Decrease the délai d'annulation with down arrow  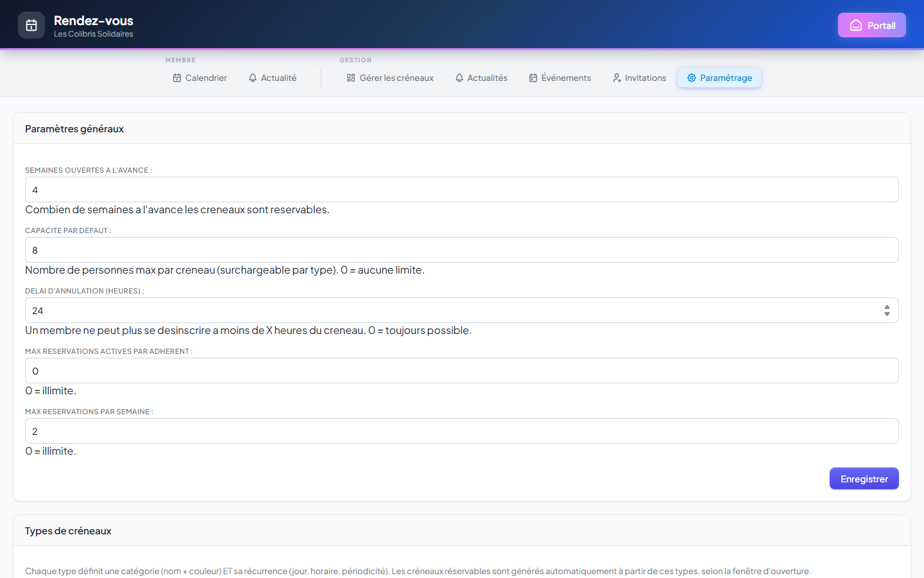[887, 314]
